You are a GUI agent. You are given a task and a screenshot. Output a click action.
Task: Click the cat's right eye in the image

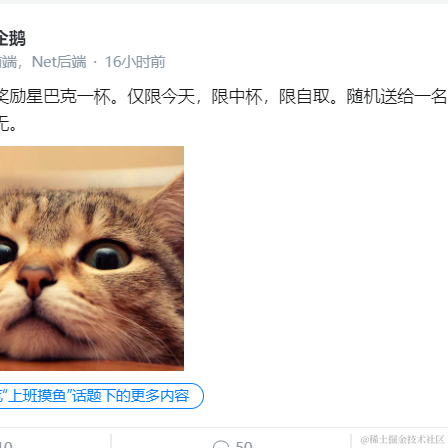pyautogui.click(x=106, y=255)
